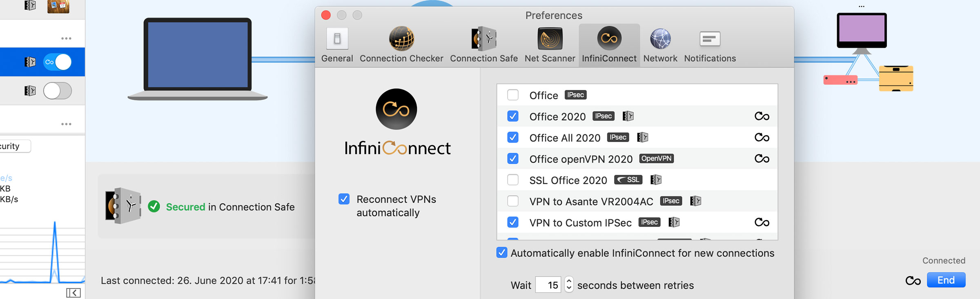The height and width of the screenshot is (299, 980).
Task: Select the InfiniConnect tab
Action: coord(609,45)
